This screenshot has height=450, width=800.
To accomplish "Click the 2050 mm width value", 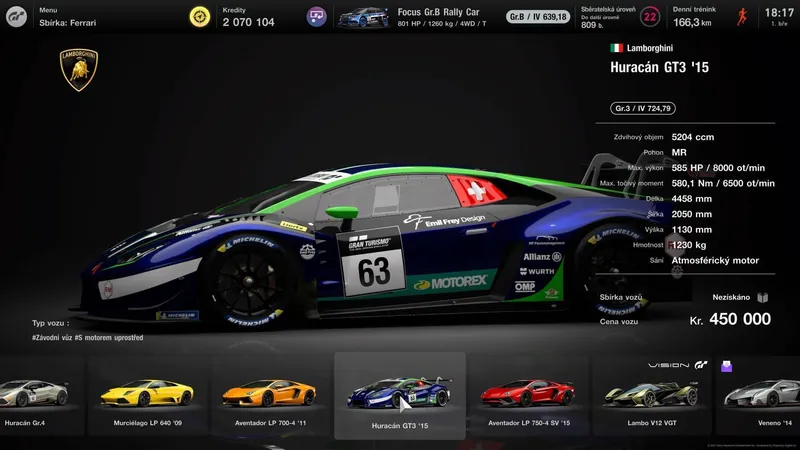I will click(691, 214).
